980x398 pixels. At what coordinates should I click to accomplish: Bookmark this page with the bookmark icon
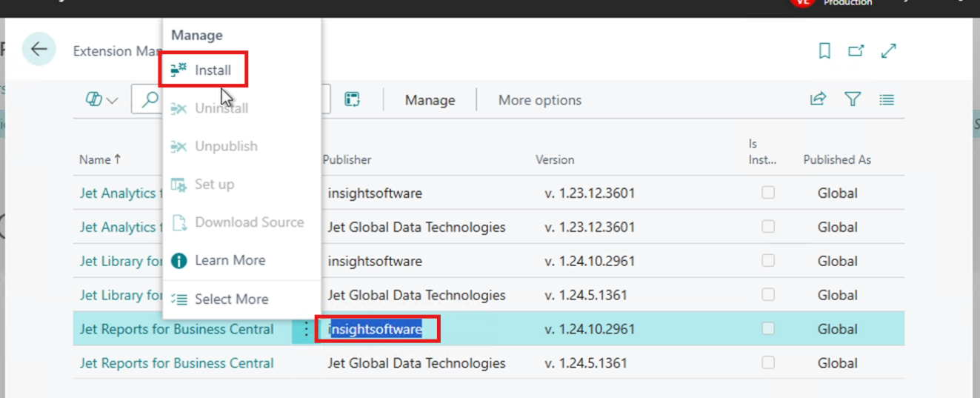click(x=824, y=50)
